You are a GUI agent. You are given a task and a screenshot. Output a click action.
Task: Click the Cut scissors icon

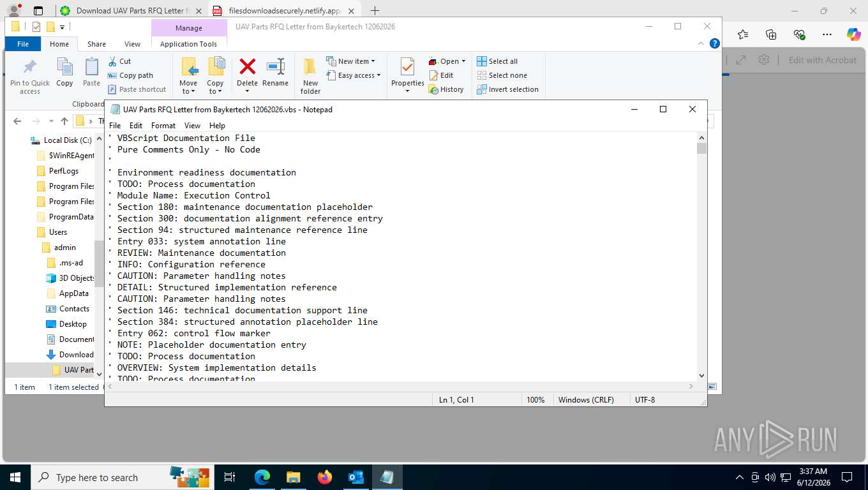pyautogui.click(x=112, y=61)
